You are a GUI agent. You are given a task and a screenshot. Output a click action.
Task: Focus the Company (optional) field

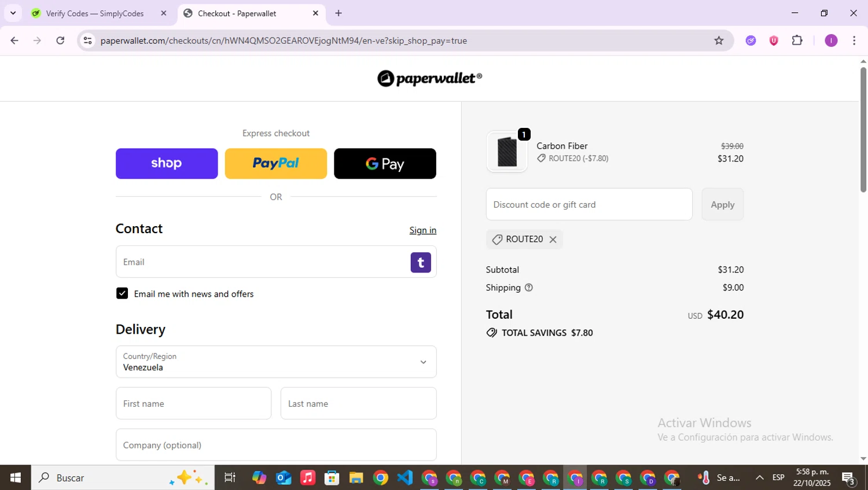point(276,445)
